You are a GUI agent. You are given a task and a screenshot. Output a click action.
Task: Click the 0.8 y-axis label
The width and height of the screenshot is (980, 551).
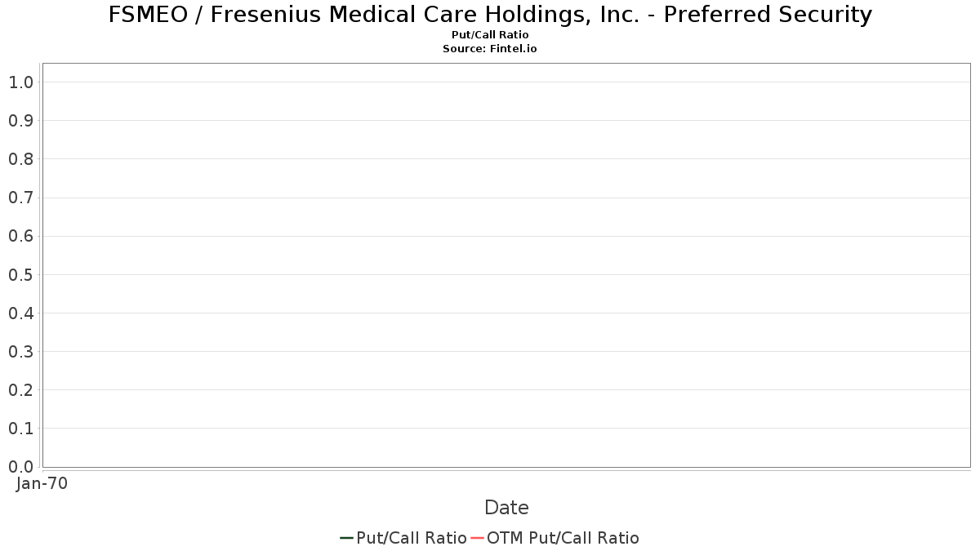tap(20, 159)
